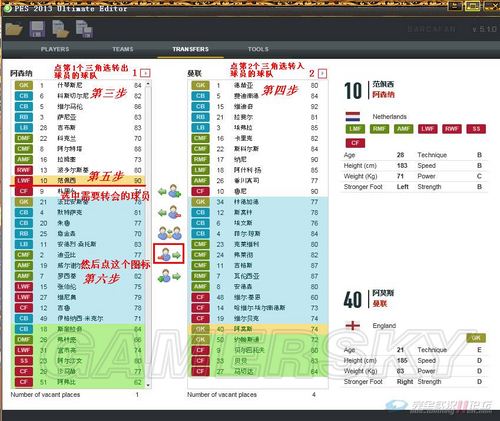Click the export/save-as file icon in toolbar

84,29
